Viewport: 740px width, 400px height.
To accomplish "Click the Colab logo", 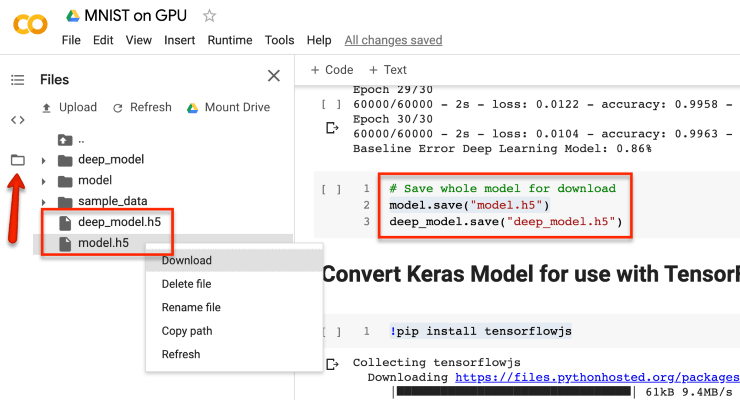I will pos(30,24).
